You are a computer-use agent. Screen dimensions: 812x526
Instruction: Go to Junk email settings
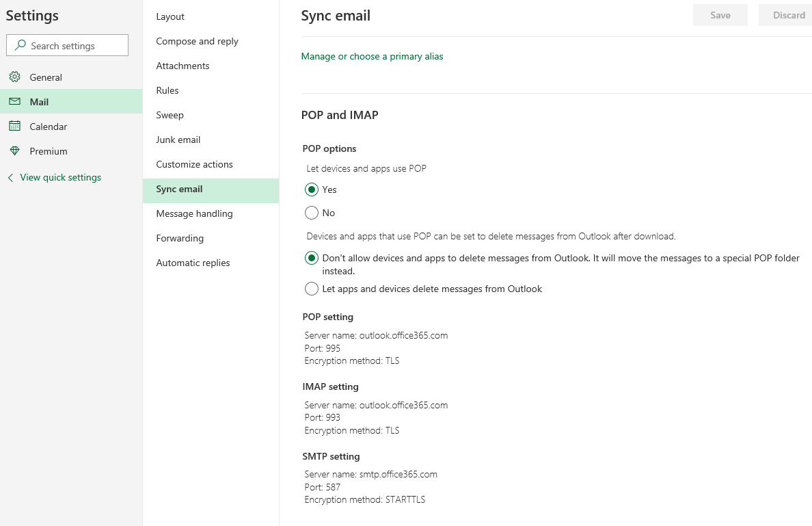[178, 140]
